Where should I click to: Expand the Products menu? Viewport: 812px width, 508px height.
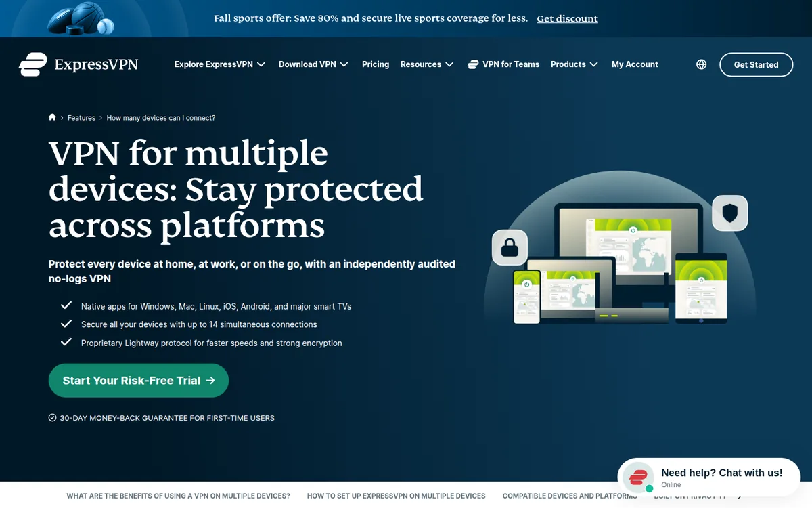coord(574,64)
